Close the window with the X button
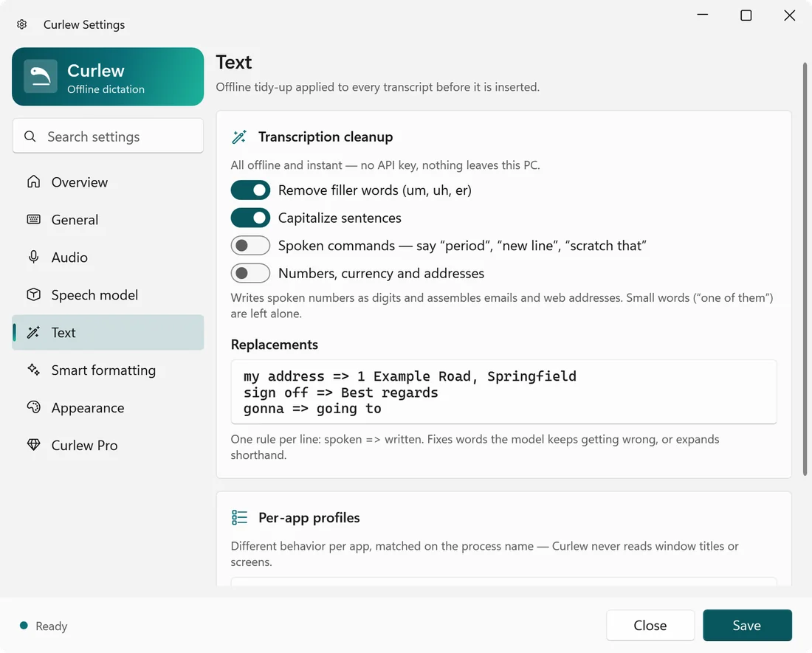This screenshot has height=653, width=812. pos(789,15)
